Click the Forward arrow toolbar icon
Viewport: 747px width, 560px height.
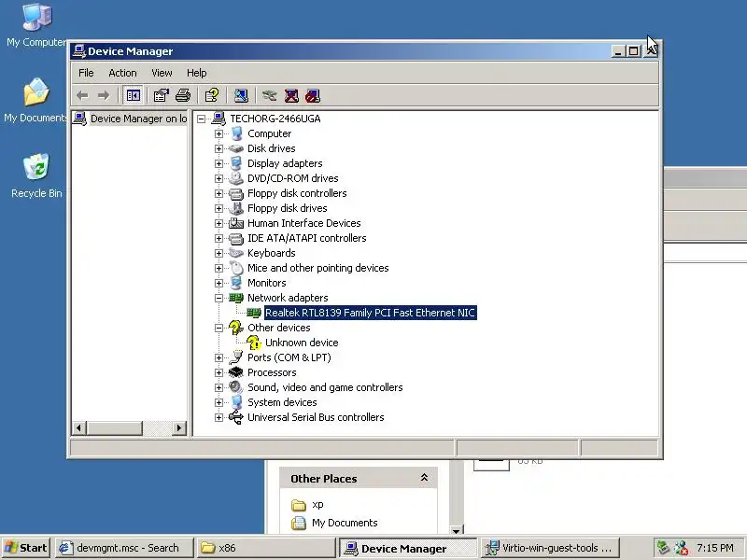[104, 96]
